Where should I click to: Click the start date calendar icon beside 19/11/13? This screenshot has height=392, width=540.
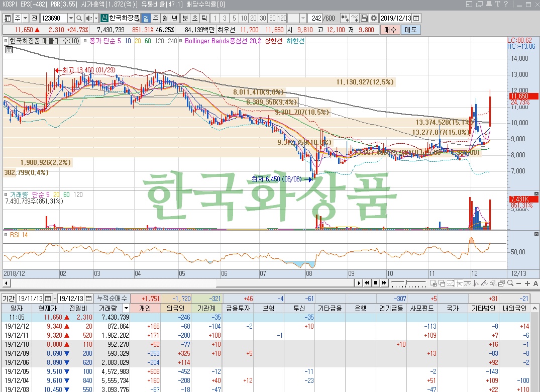48,299
